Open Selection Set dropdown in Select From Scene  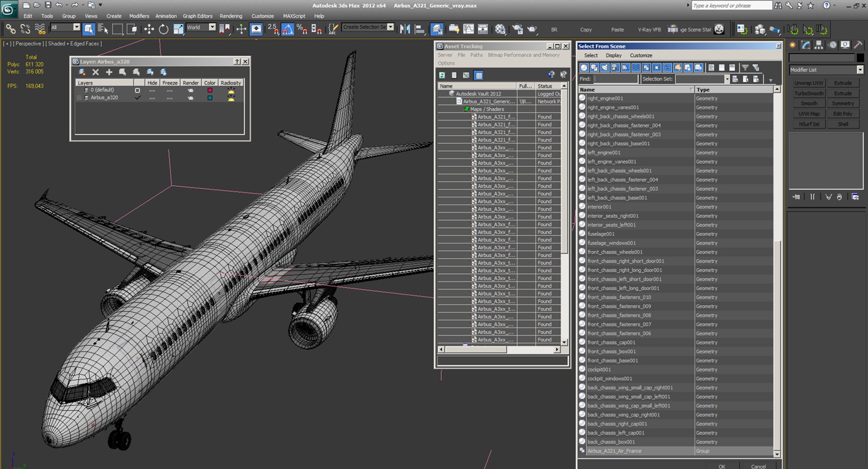[727, 79]
